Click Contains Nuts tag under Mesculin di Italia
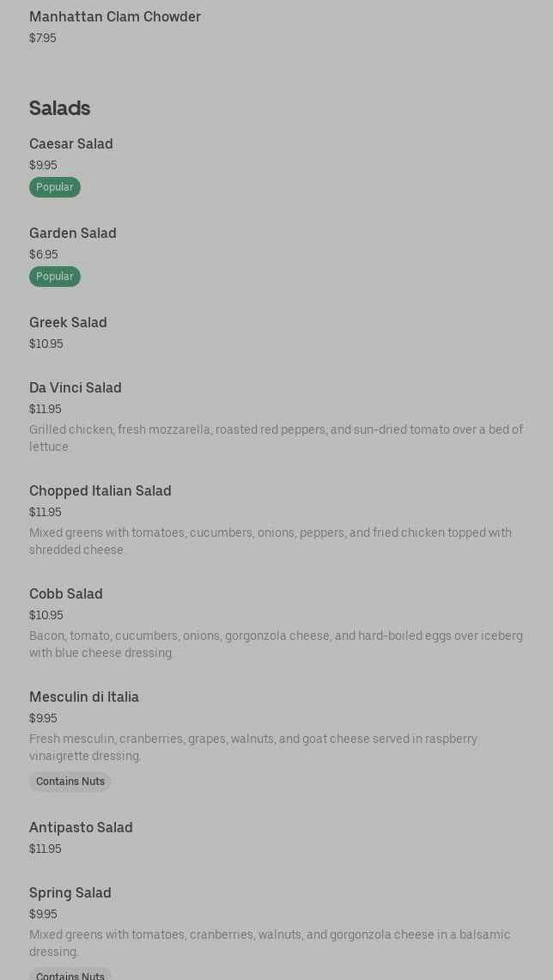This screenshot has width=553, height=980. 70,782
